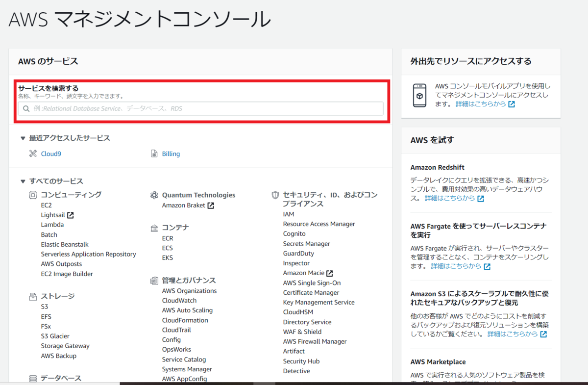This screenshot has height=385, width=588.
Task: Open the Lightsail service
Action: tap(53, 215)
